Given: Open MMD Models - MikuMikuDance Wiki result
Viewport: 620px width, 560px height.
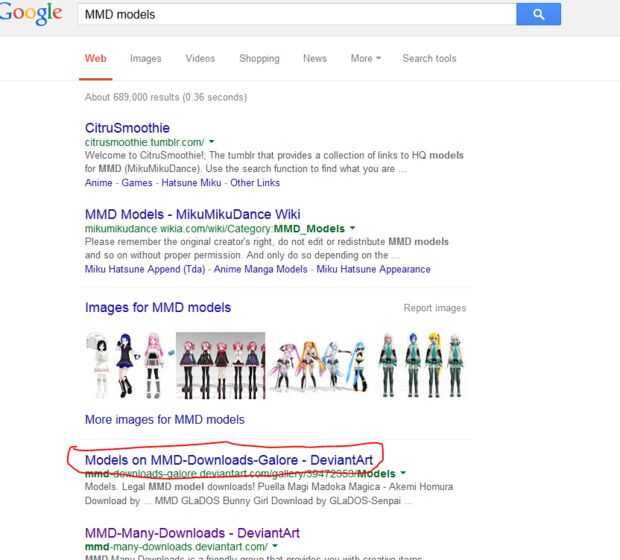Looking at the screenshot, I should (x=193, y=214).
